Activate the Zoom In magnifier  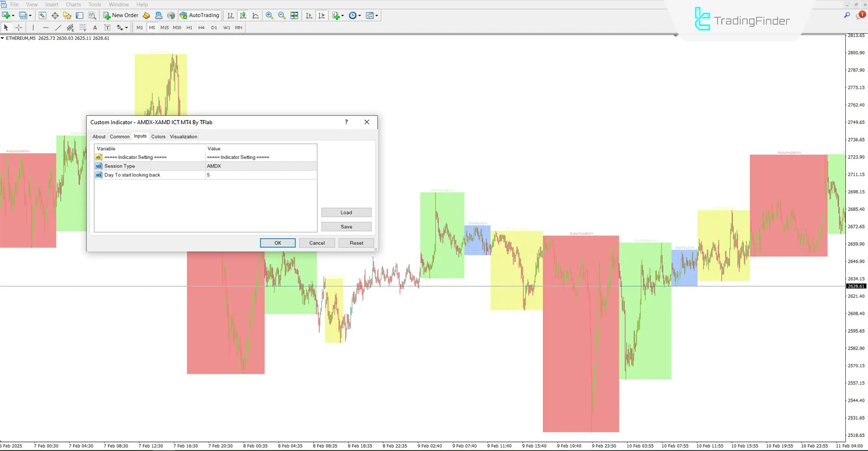pos(270,15)
